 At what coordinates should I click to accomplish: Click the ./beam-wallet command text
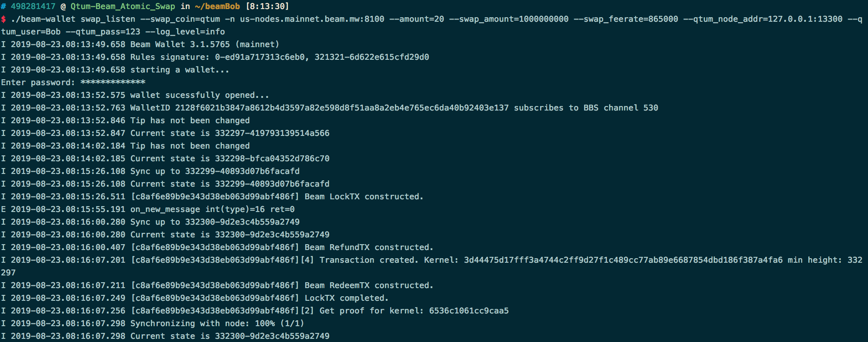(x=43, y=19)
